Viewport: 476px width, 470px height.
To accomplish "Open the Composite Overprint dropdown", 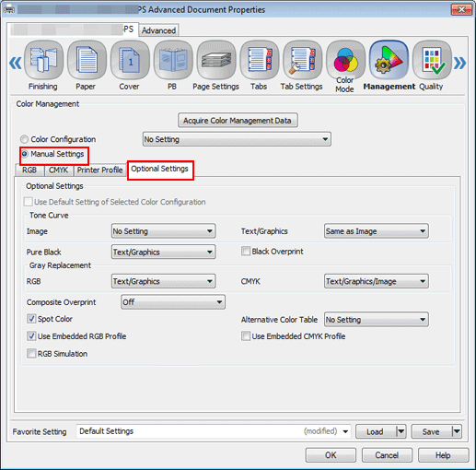I will pyautogui.click(x=173, y=302).
